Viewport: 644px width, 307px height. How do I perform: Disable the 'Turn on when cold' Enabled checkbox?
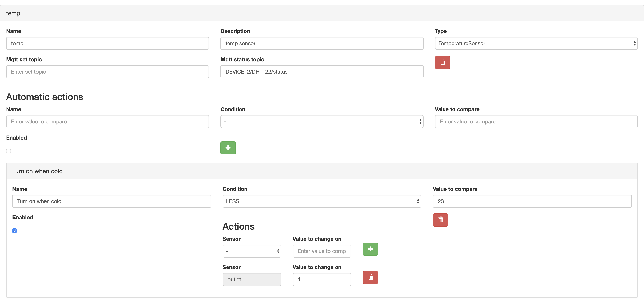click(x=15, y=231)
